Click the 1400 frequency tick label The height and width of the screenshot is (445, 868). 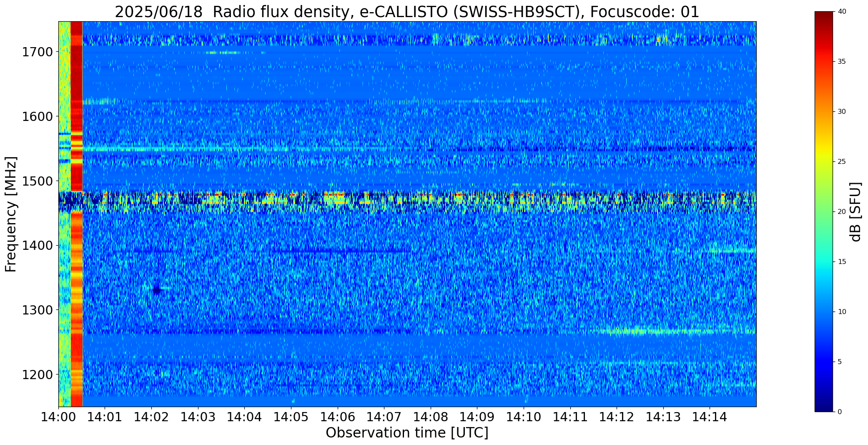pyautogui.click(x=38, y=246)
